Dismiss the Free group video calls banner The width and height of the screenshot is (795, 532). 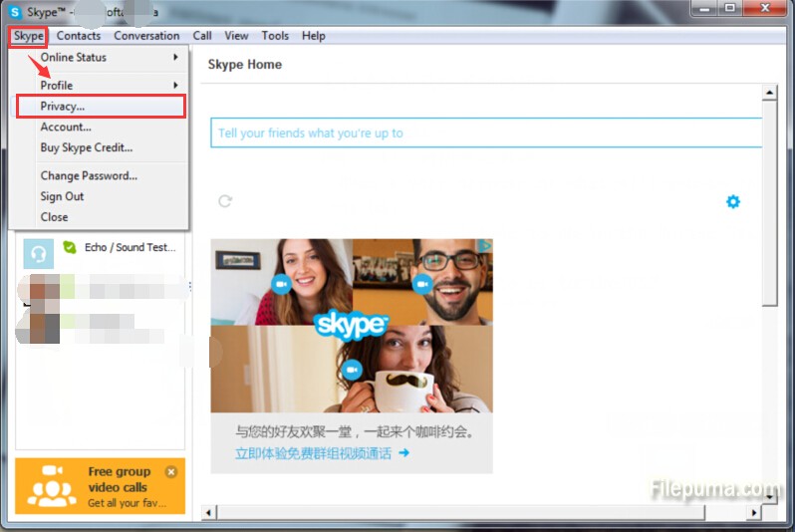click(x=171, y=471)
